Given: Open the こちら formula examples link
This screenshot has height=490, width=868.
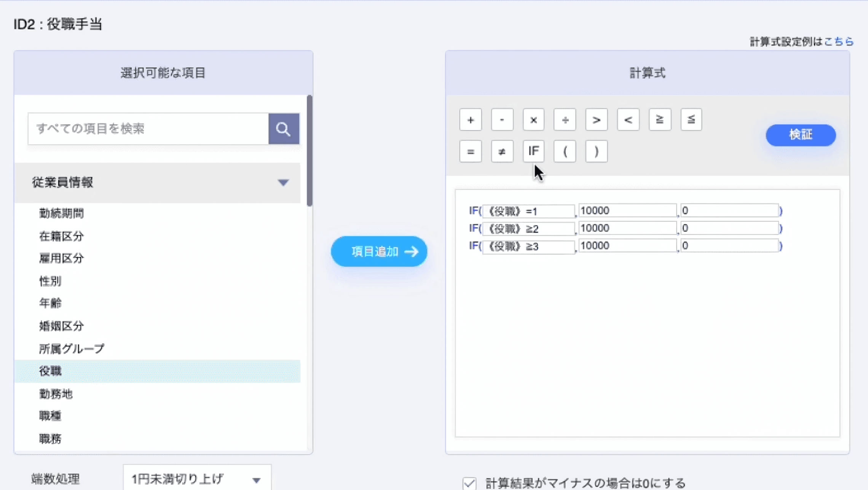Looking at the screenshot, I should [839, 41].
